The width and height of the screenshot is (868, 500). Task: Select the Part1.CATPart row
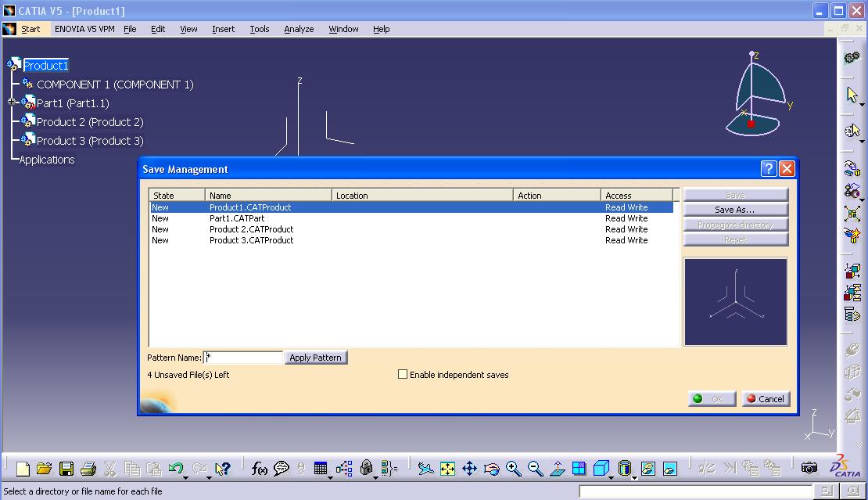click(x=411, y=218)
